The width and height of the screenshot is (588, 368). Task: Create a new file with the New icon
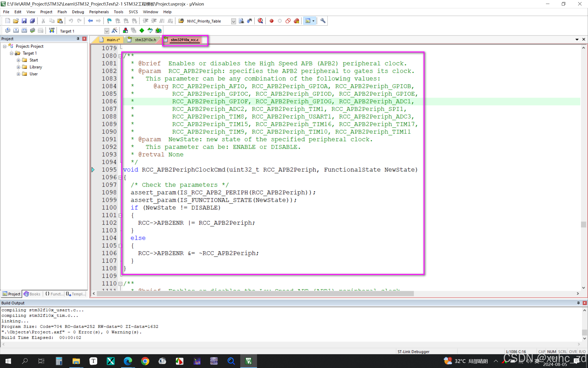click(8, 21)
